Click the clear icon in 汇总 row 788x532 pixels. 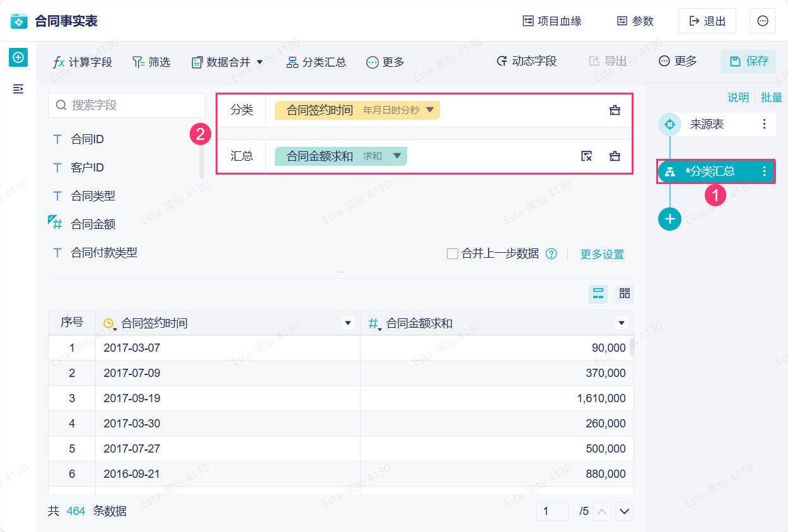tap(586, 156)
